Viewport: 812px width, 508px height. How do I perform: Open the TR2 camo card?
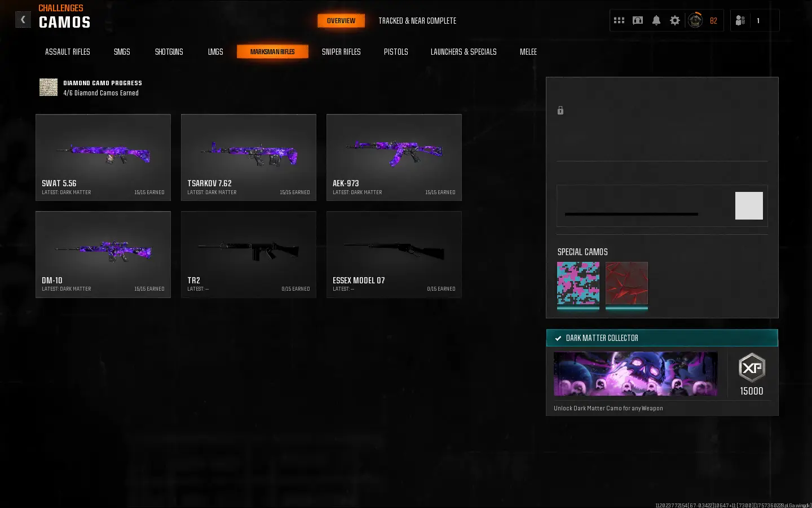coord(249,255)
